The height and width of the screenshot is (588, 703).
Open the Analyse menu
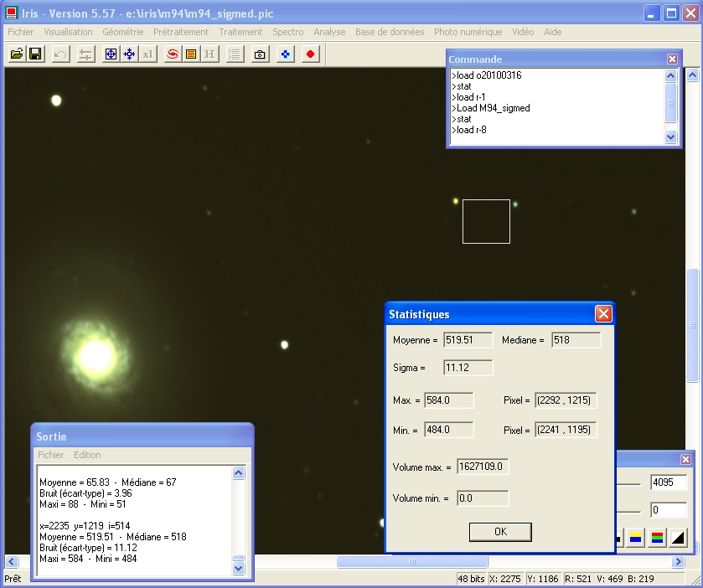[x=329, y=32]
